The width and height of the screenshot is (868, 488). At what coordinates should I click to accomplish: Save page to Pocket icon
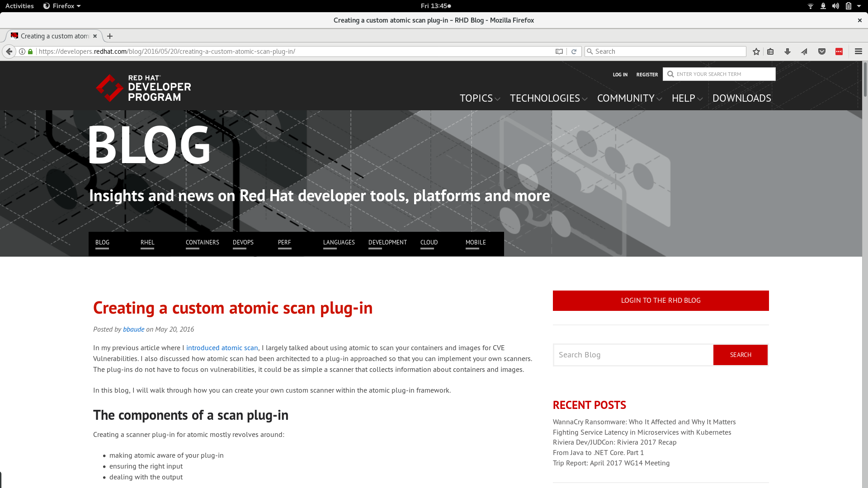[822, 52]
